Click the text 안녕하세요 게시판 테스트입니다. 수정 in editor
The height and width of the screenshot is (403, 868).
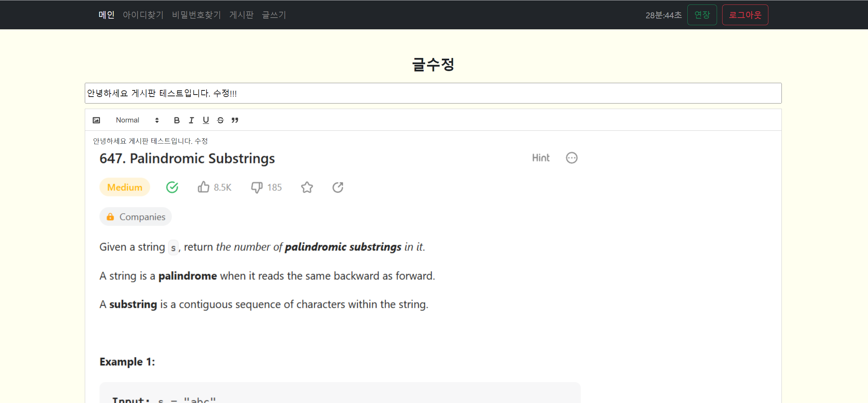(x=150, y=141)
